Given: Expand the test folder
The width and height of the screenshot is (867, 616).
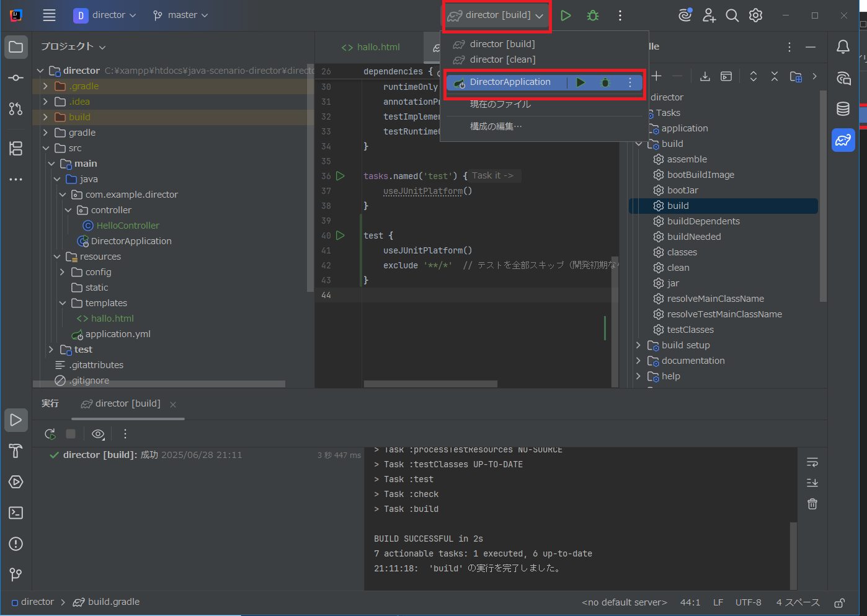Looking at the screenshot, I should (x=51, y=350).
